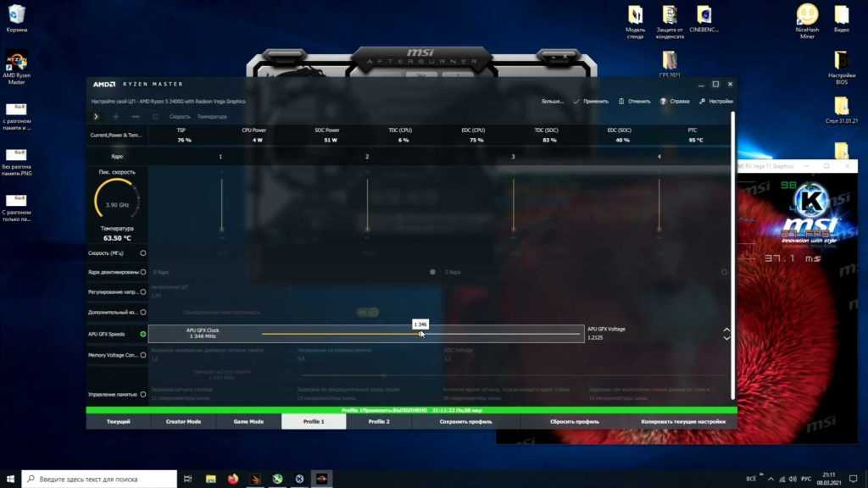Viewport: 868px width, 488px height.
Task: Open the Корзина (Recycle Bin) icon
Action: point(16,14)
